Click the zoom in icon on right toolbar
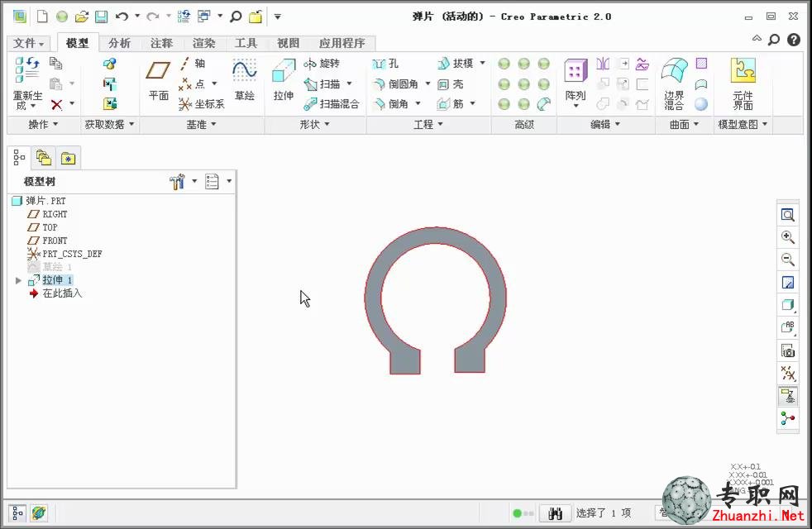The width and height of the screenshot is (812, 529). 788,237
